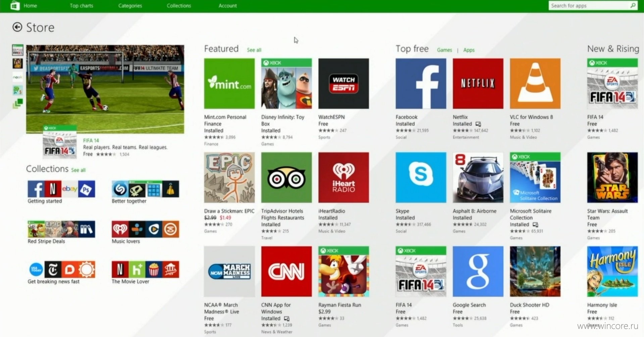Viewport: 644px width, 337px height.
Task: Open the Facebook app tile
Action: [x=421, y=83]
